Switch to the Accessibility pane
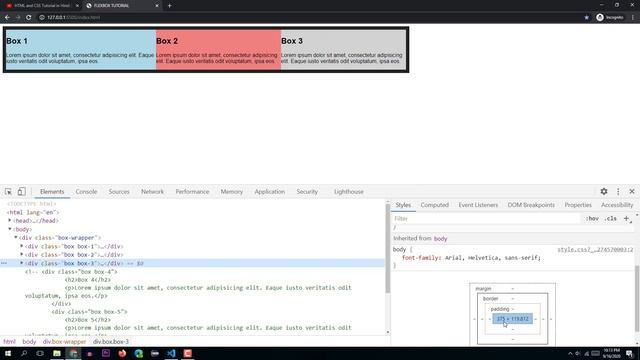Screen dimensions: 640x360 tap(617, 205)
